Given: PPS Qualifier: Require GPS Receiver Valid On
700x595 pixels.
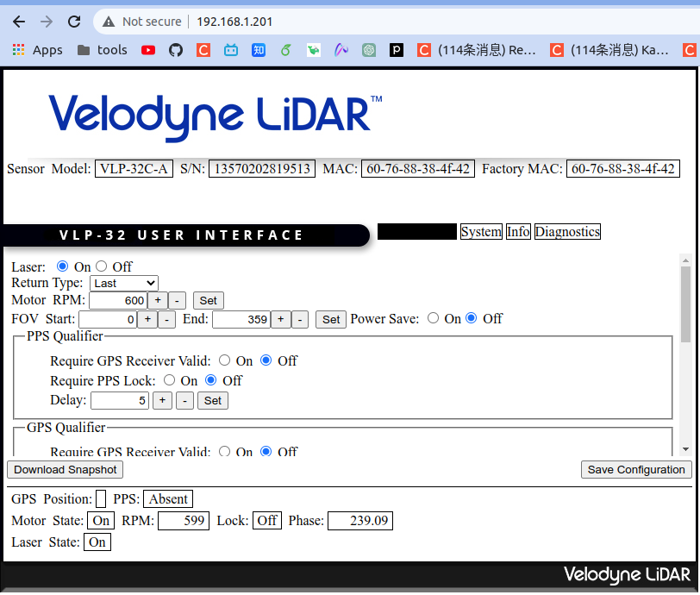Looking at the screenshot, I should tap(224, 360).
